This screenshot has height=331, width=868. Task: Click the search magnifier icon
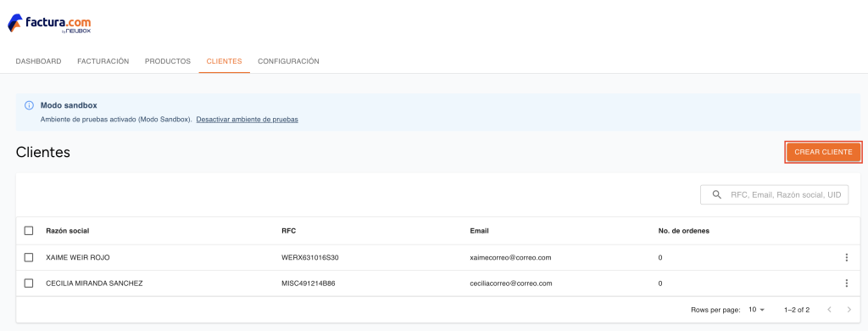[x=717, y=194]
